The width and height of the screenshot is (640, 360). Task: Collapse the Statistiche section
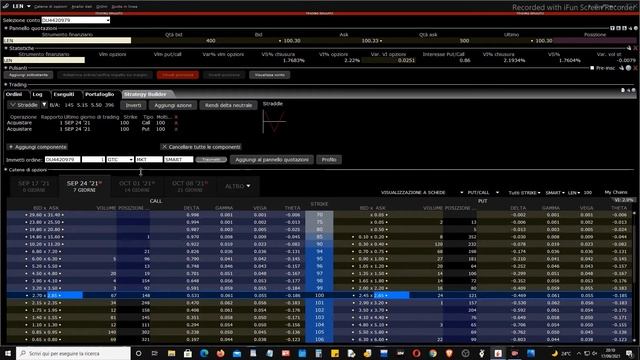click(6, 48)
